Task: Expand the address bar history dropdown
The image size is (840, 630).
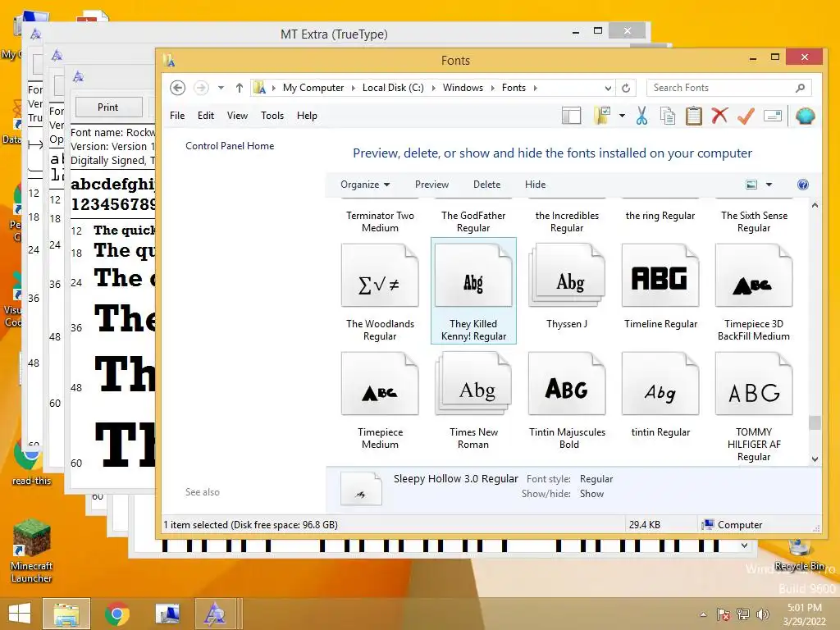Action: tap(608, 88)
